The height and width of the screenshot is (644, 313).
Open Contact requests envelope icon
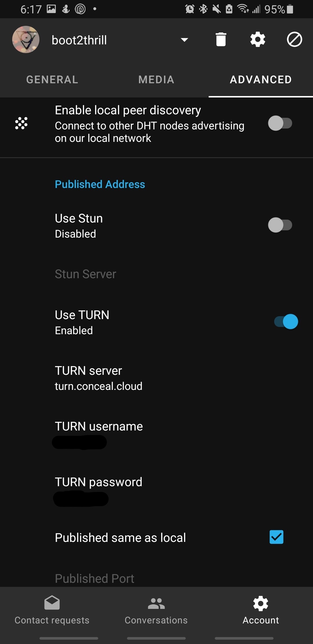coord(52,603)
